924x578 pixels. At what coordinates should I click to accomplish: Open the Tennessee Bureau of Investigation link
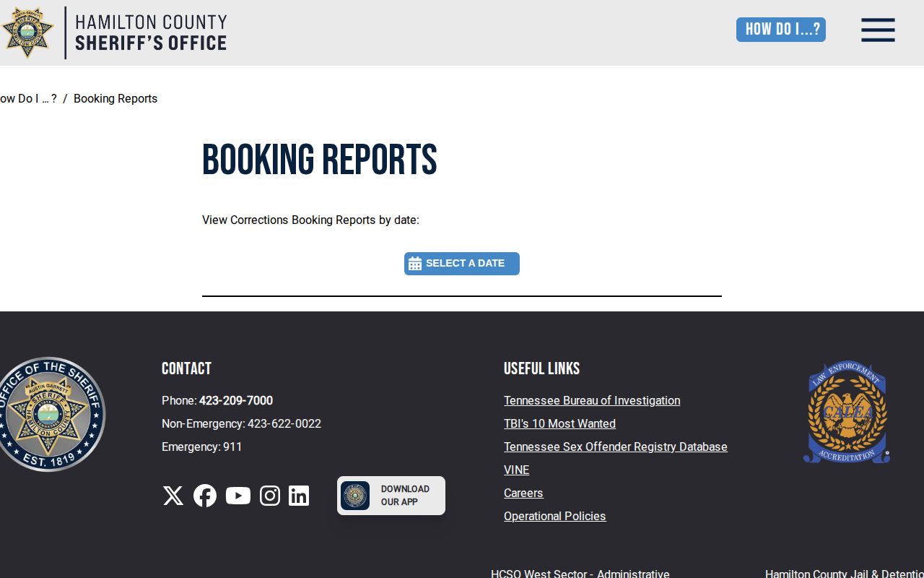(592, 400)
